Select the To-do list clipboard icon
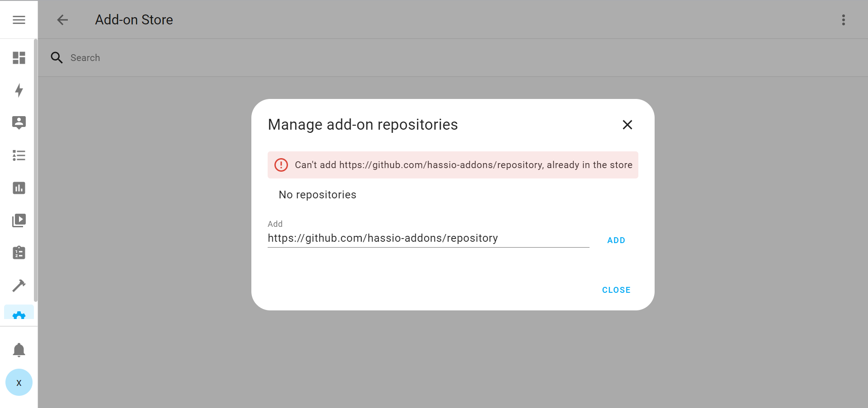The width and height of the screenshot is (868, 408). (19, 253)
